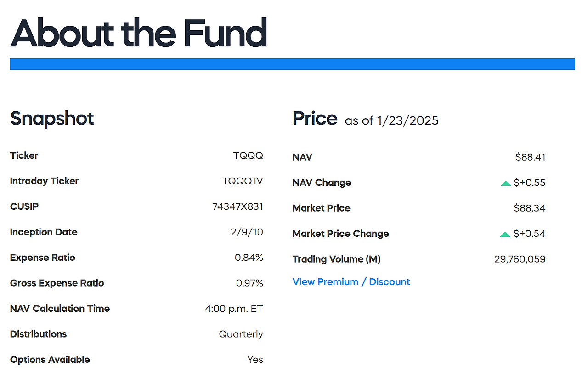Click the About the Fund heading

pyautogui.click(x=138, y=33)
